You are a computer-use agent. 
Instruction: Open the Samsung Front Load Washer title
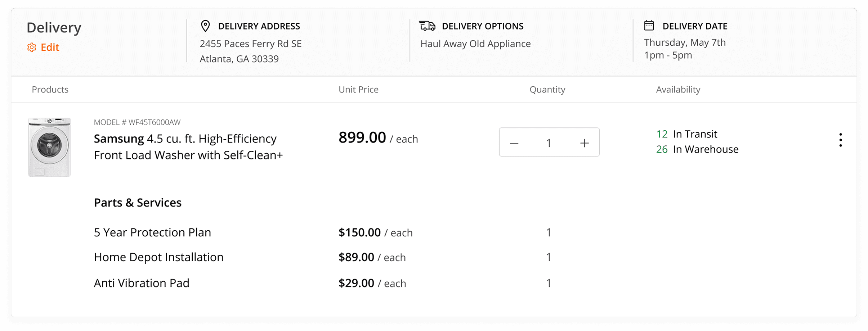[188, 147]
